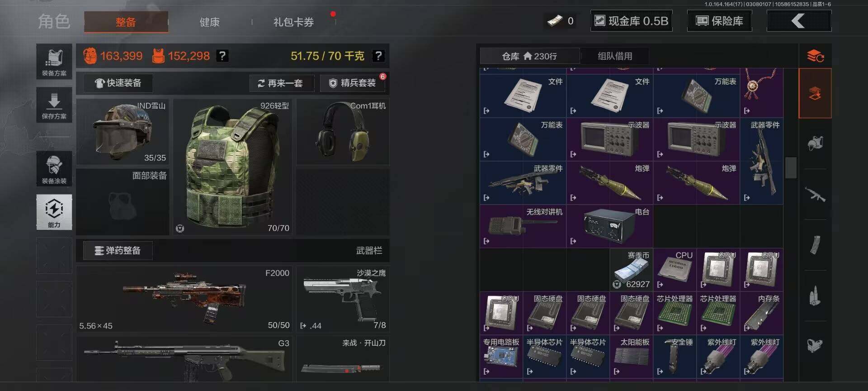
Task: Open the 装备方案 loadout presets icon
Action: point(54,62)
